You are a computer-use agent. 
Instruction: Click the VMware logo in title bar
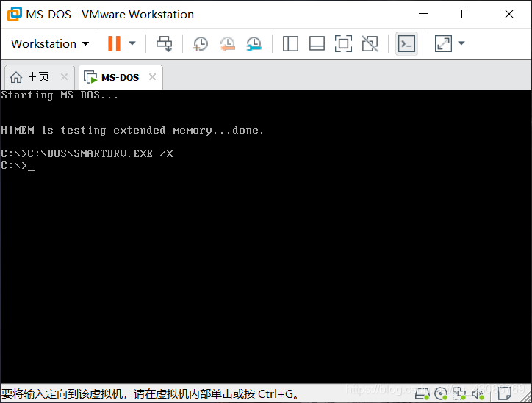click(x=15, y=14)
